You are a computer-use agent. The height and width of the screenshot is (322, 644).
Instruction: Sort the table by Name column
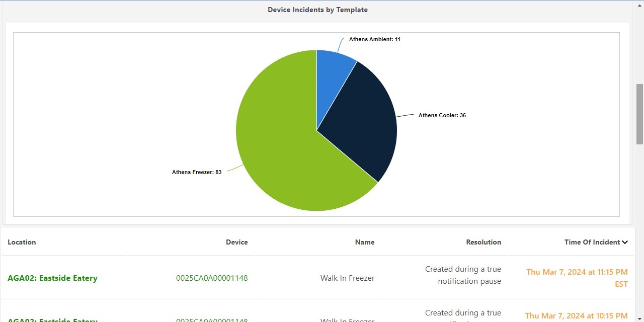click(364, 242)
